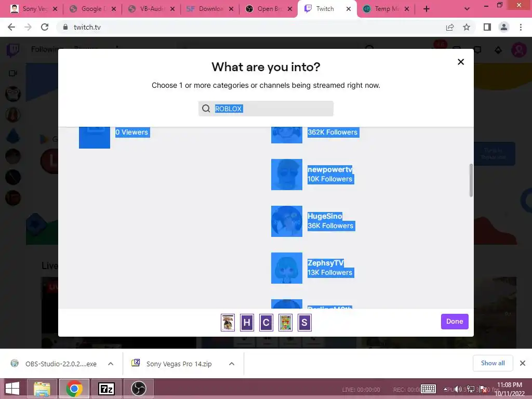Select the ZephsyTV channel avatar

[286, 268]
